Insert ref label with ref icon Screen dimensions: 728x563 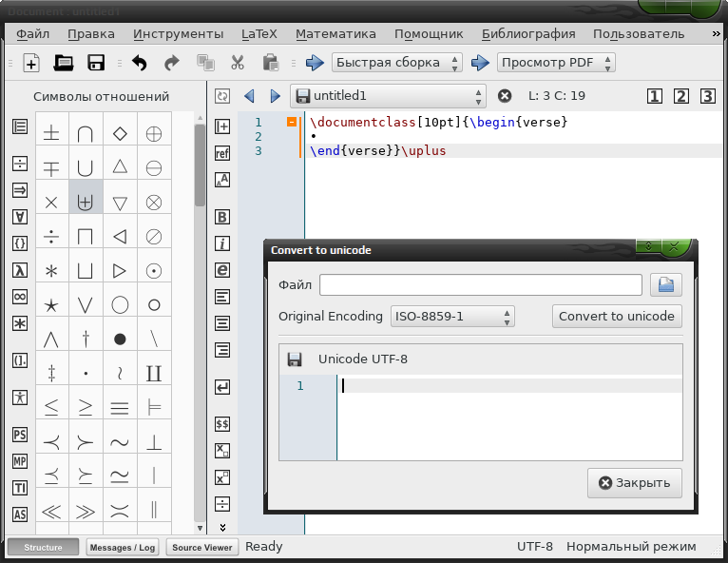pos(222,153)
